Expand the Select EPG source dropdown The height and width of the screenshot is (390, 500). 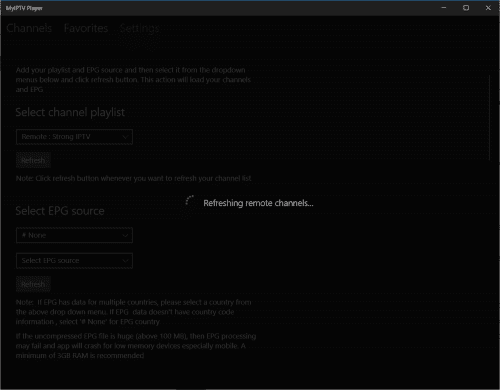pos(74,261)
